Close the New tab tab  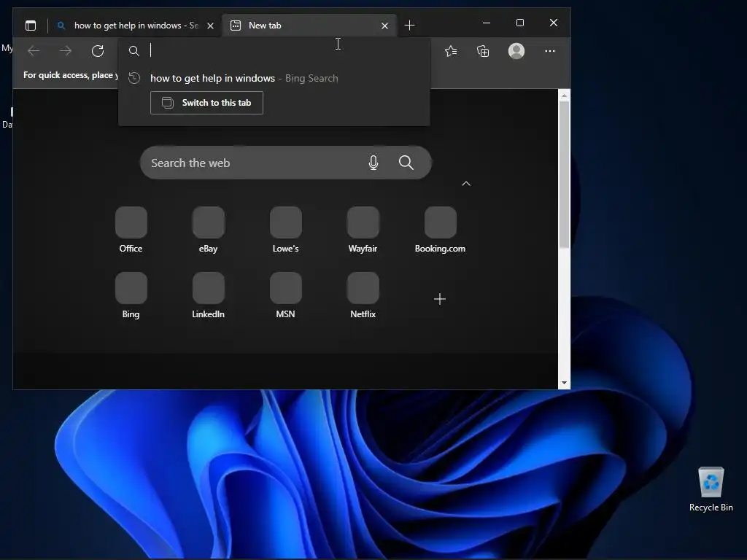[384, 26]
